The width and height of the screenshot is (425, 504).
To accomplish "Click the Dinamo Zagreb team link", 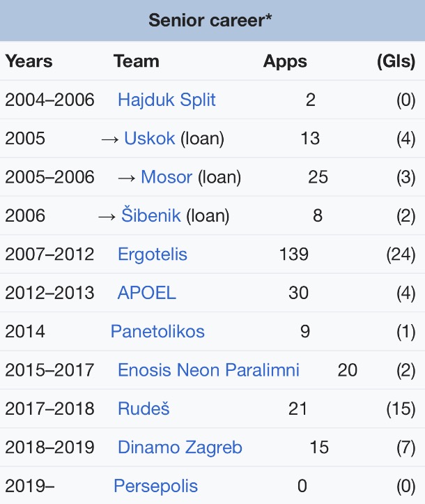I will click(180, 447).
